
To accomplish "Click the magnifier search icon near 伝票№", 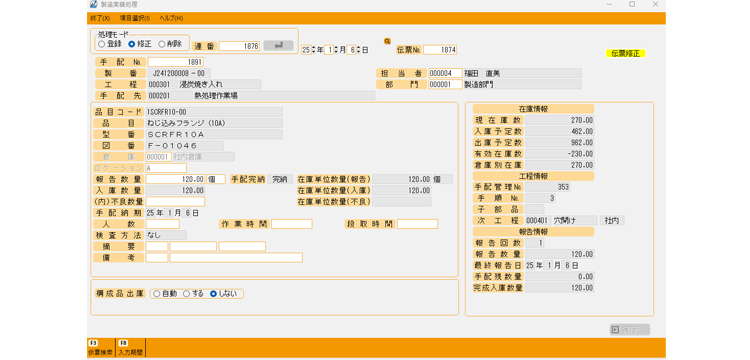I will pos(387,41).
